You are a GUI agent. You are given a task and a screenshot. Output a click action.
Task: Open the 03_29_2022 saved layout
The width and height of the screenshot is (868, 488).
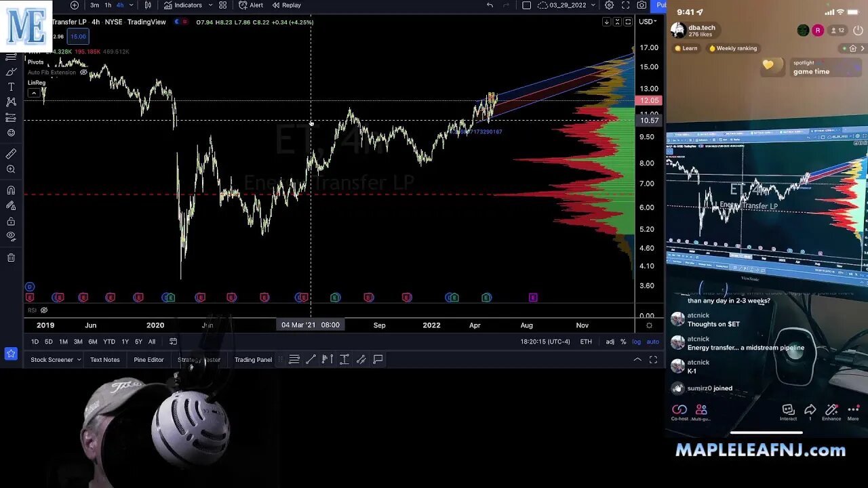pos(561,5)
